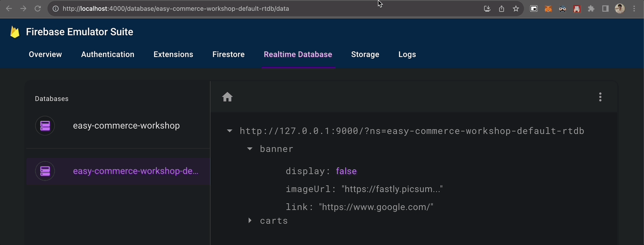Click the red document extension icon
The height and width of the screenshot is (245, 644).
[577, 9]
